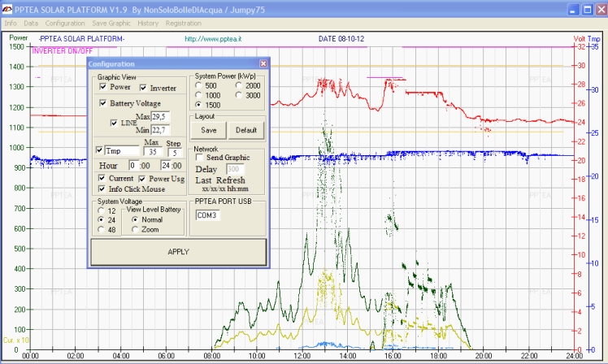The height and width of the screenshot is (364, 608).
Task: Select 12 system voltage option
Action: tap(102, 210)
